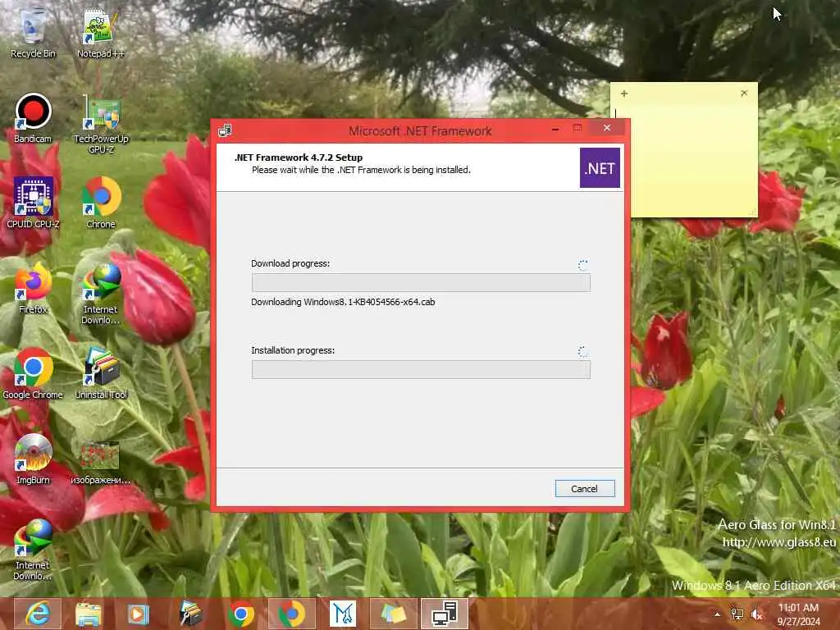Click the 'Downloading Windows8.1-KB4054566-x64.cab' status text
The height and width of the screenshot is (630, 840).
(x=343, y=302)
